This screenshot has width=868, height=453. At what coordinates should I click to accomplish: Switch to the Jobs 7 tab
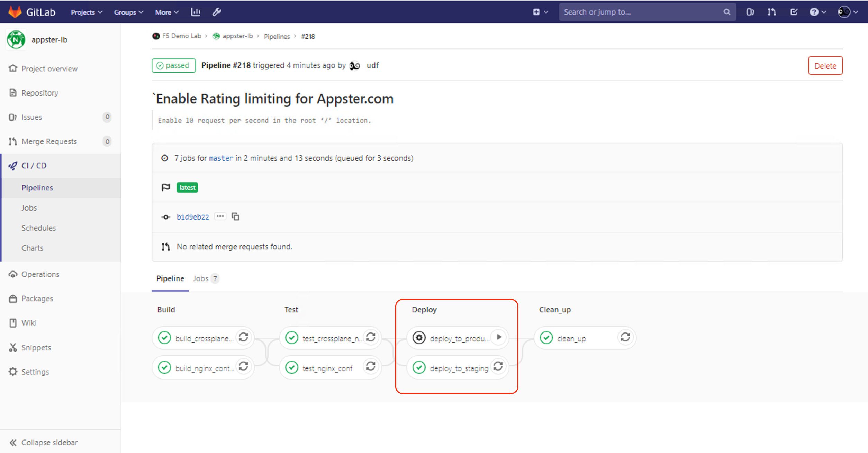pyautogui.click(x=206, y=278)
